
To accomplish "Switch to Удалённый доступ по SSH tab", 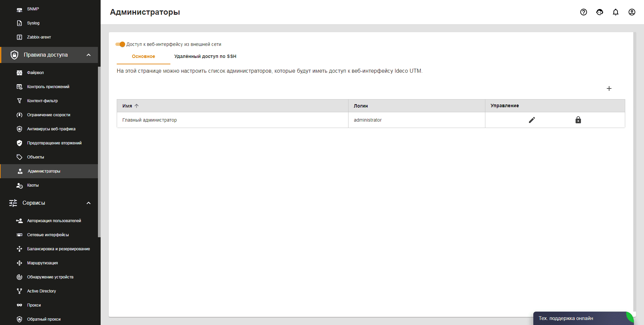I will (x=205, y=57).
